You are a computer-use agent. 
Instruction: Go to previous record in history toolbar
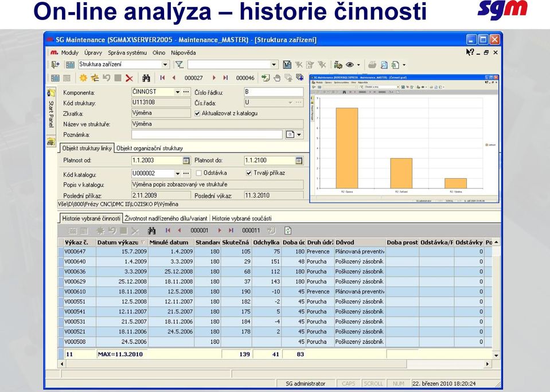tap(180, 230)
